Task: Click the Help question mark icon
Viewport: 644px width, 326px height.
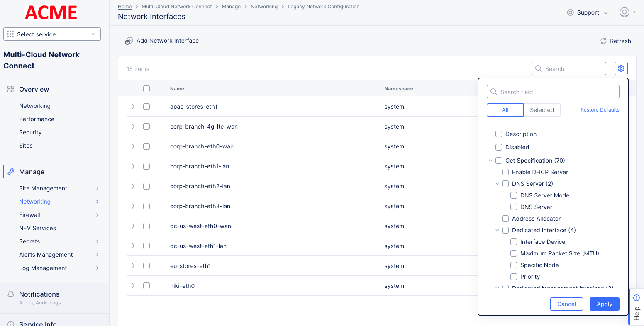Action: pyautogui.click(x=637, y=297)
